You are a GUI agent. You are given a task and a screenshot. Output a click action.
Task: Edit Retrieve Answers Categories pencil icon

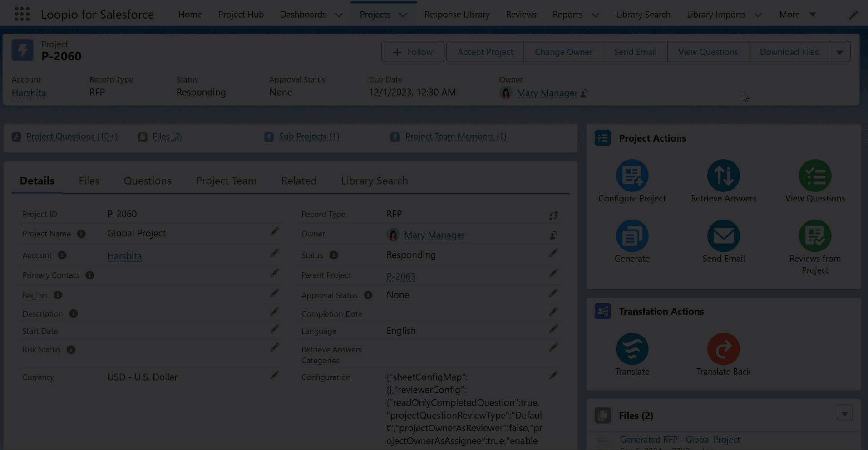[553, 347]
